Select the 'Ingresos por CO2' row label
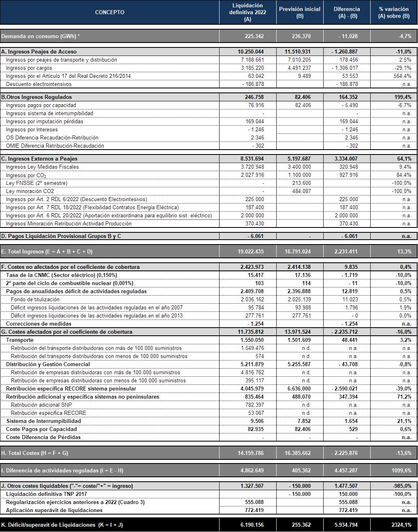 (x=26, y=175)
